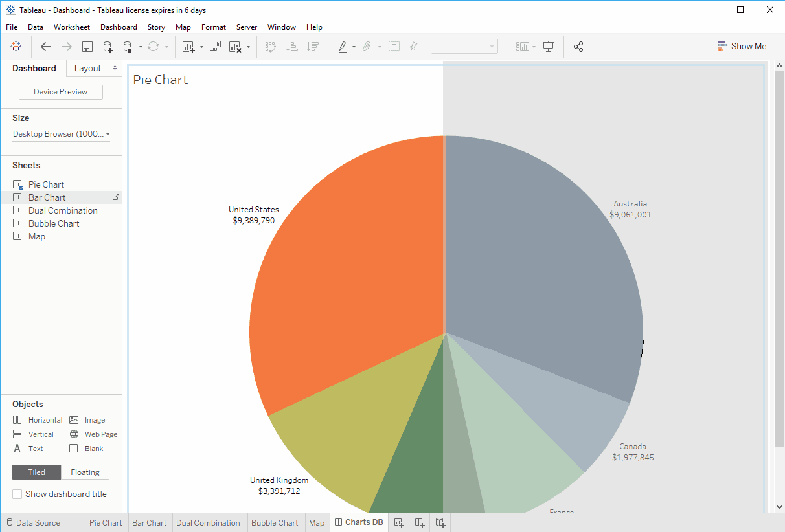Image resolution: width=785 pixels, height=532 pixels.
Task: Open the Dashboard menu
Action: tap(119, 27)
